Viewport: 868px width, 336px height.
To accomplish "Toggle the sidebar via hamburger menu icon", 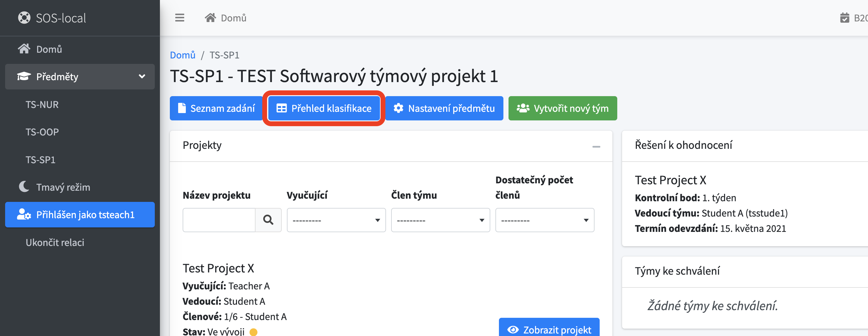I will [x=180, y=18].
